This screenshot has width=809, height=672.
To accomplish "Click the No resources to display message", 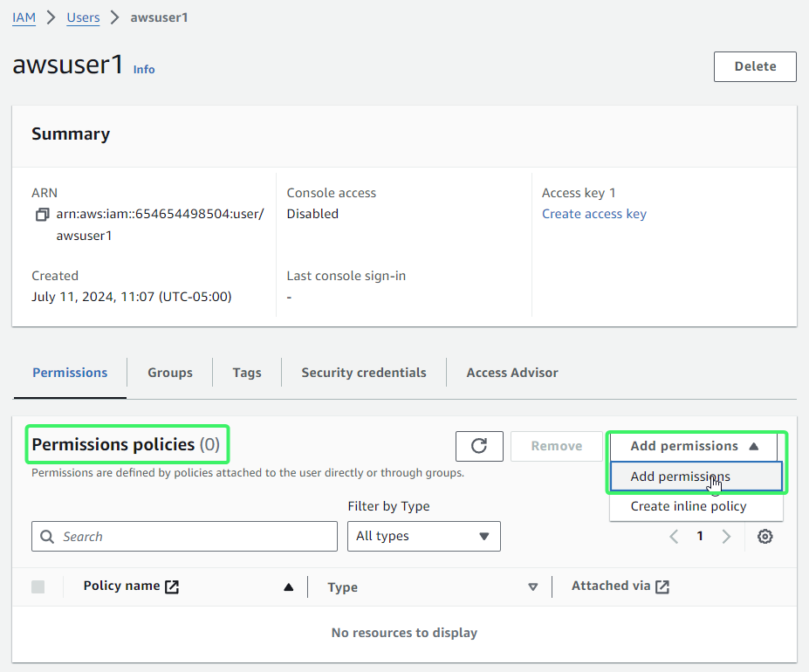I will [x=404, y=633].
